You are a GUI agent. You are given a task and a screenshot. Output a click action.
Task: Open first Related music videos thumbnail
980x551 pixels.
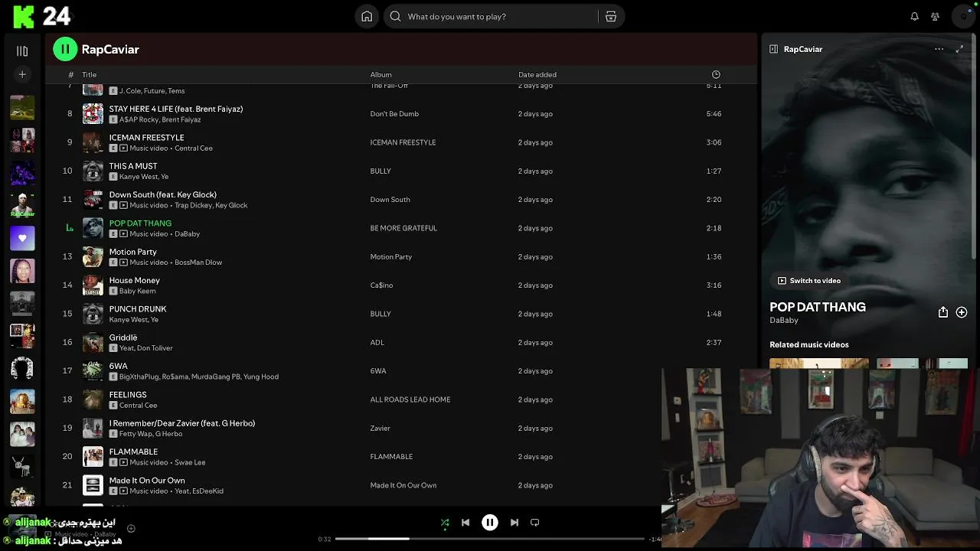819,364
